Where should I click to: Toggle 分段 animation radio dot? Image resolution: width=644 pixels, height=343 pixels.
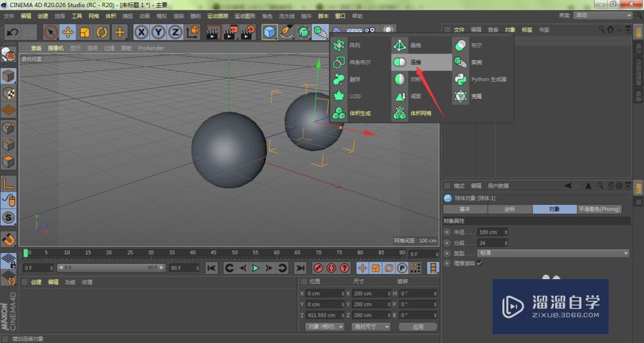pyautogui.click(x=448, y=242)
